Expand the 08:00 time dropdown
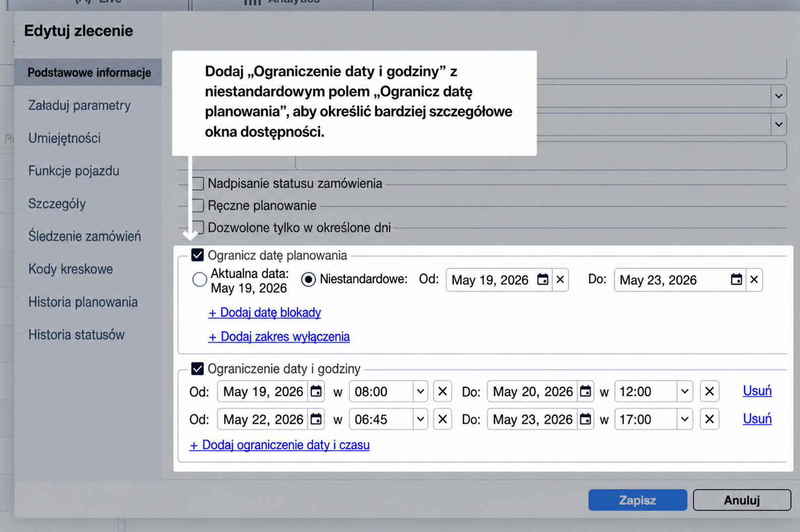Image resolution: width=800 pixels, height=532 pixels. 420,391
